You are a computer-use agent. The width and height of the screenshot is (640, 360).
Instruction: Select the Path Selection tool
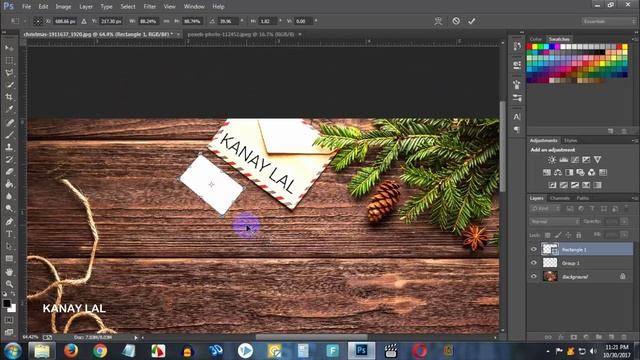tap(9, 246)
